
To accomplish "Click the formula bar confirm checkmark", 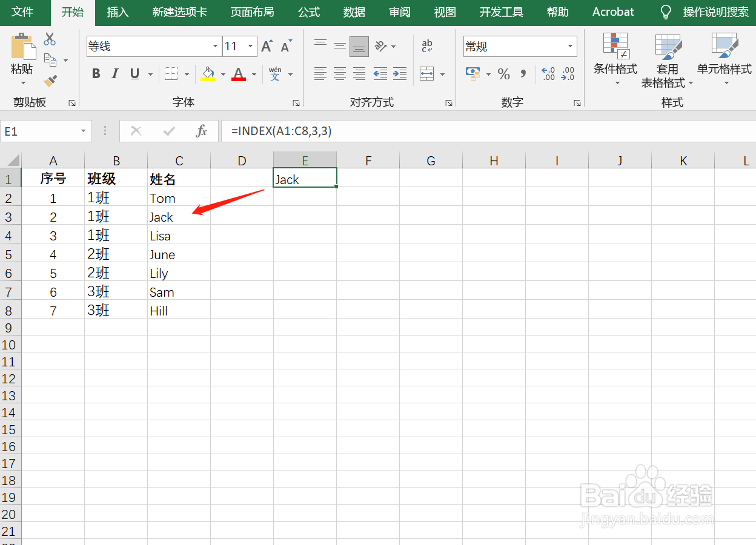I will (x=169, y=131).
